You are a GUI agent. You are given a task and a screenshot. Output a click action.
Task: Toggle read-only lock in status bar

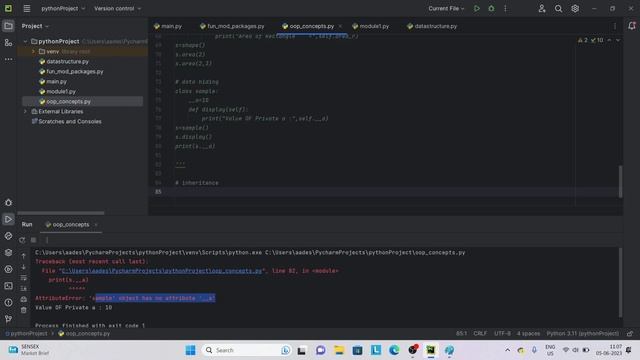[x=630, y=333]
